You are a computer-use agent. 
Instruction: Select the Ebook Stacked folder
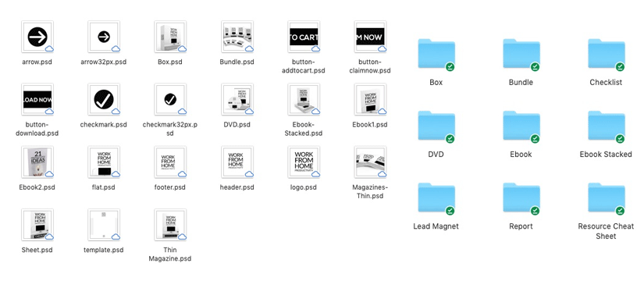[607, 126]
